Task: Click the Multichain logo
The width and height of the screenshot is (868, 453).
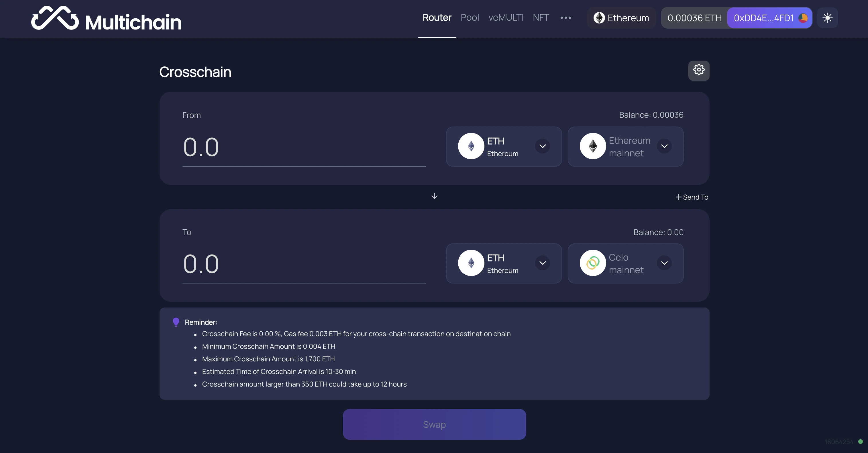Action: click(x=106, y=19)
